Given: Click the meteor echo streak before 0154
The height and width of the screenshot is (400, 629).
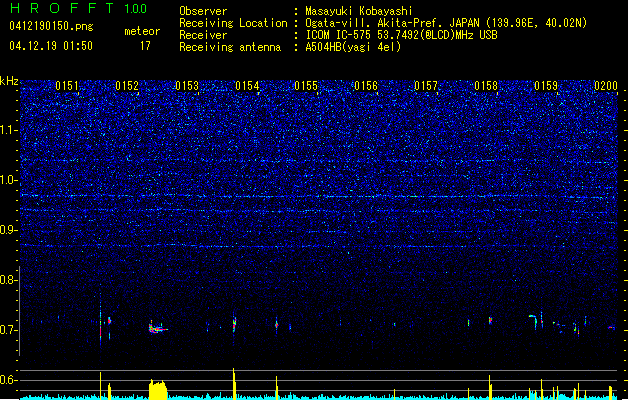Looking at the screenshot, I should (x=234, y=323).
